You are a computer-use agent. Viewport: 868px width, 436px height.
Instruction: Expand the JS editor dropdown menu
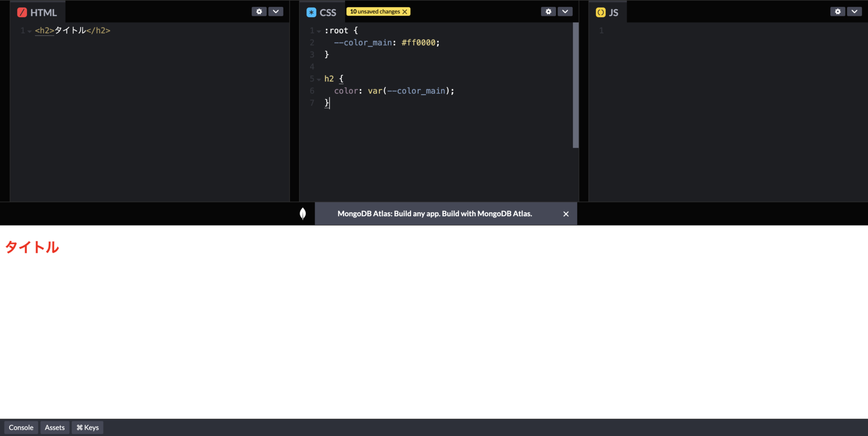854,12
